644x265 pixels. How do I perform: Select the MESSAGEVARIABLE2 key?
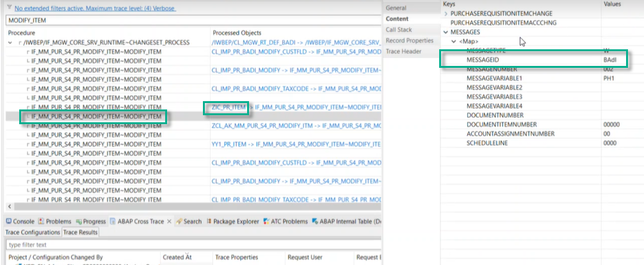(494, 88)
